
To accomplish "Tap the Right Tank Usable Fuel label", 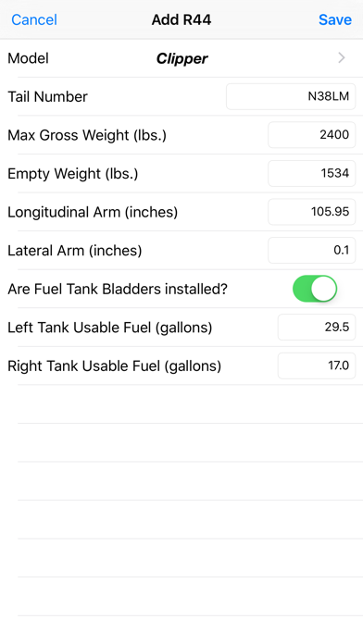I will click(114, 365).
